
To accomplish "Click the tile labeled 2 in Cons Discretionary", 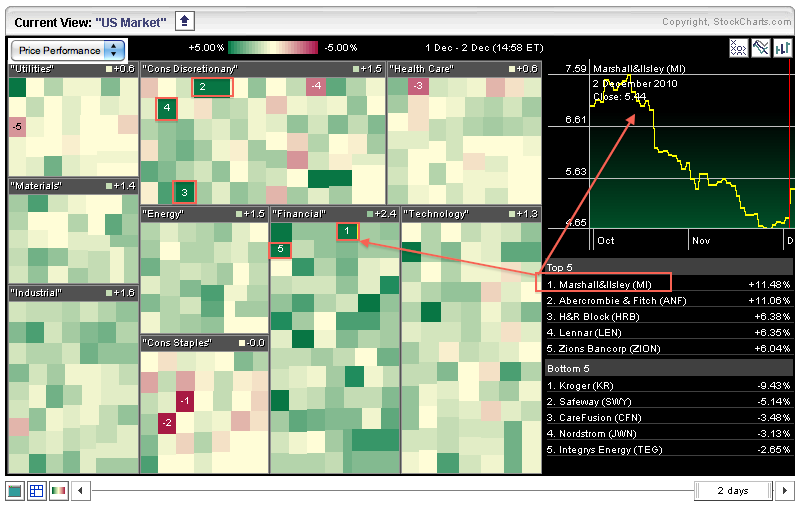I will point(212,87).
